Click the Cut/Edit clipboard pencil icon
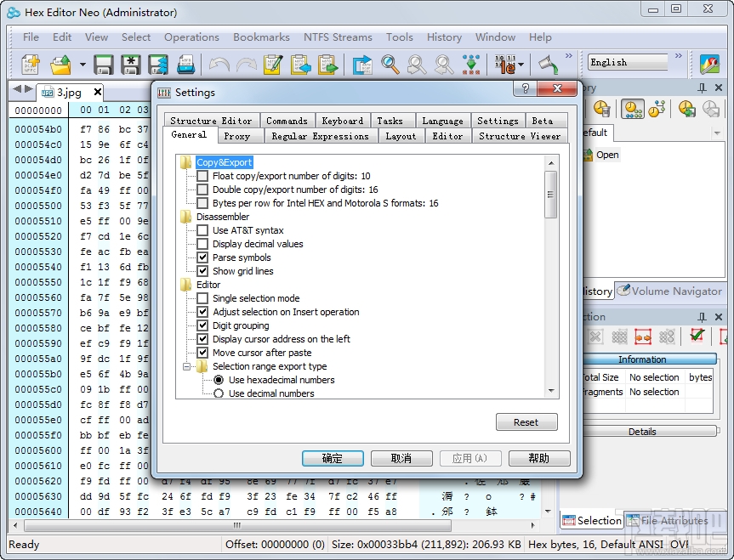Viewport: 734px width, 560px height. click(x=273, y=64)
